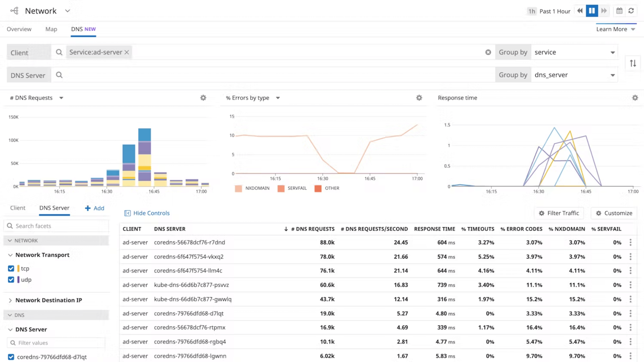Open the Filter Traffic dialog
Image resolution: width=644 pixels, height=362 pixels.
558,213
